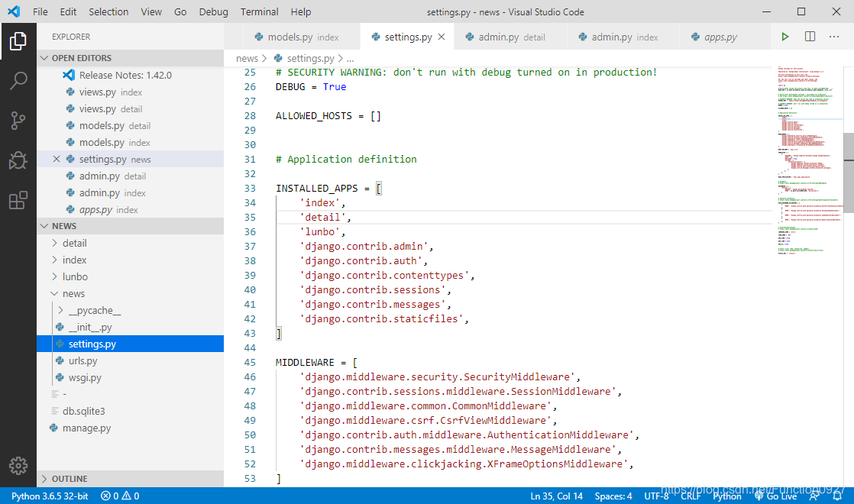Expand the detail folder
The height and width of the screenshot is (504, 854).
131,243
